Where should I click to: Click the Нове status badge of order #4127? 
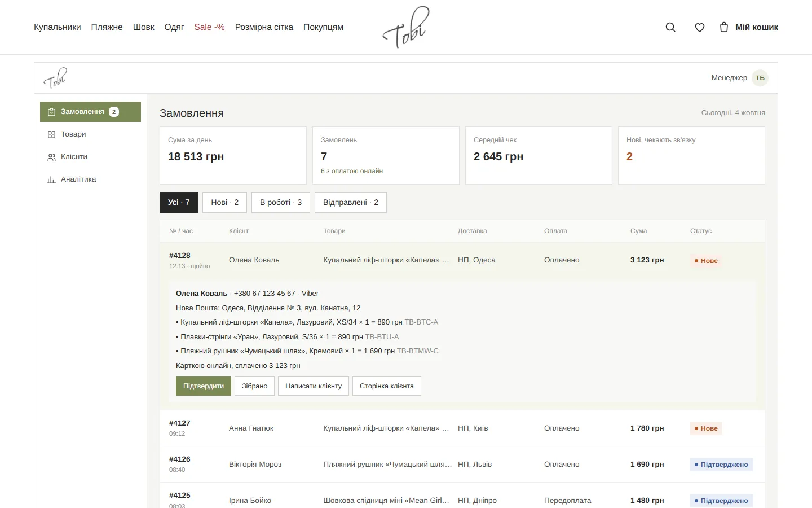[706, 428]
